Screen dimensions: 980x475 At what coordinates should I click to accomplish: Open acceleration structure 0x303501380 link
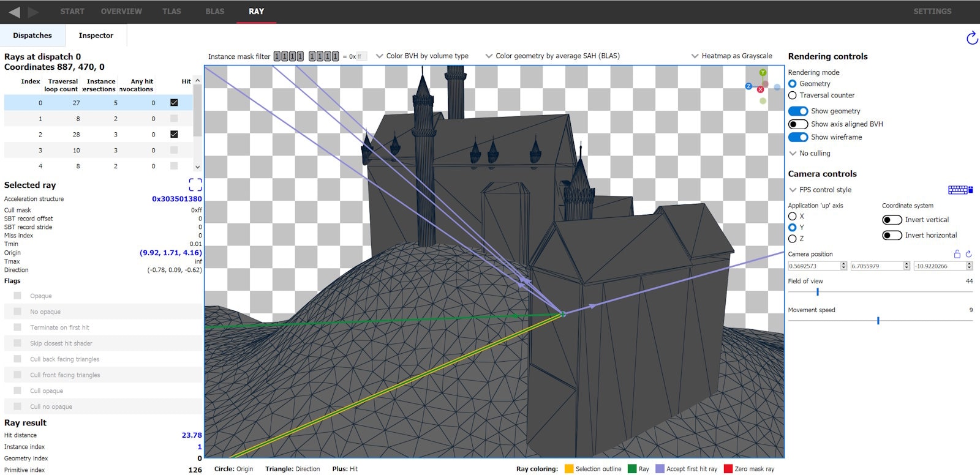(176, 199)
